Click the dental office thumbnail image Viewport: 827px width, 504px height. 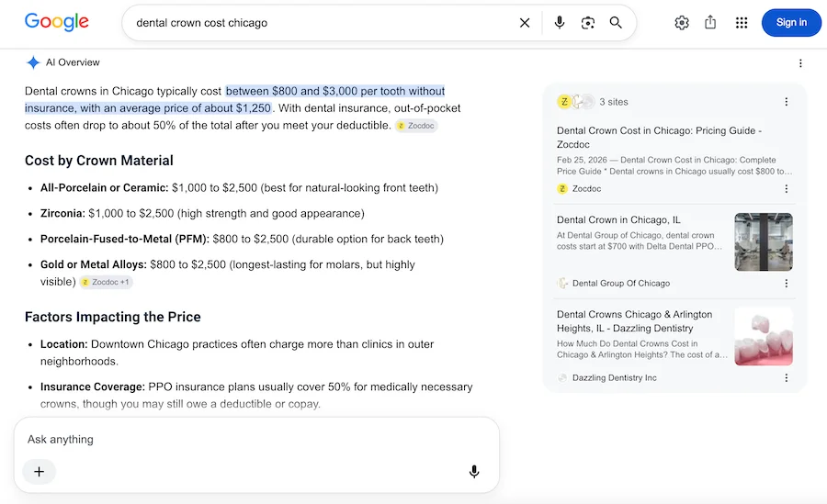coord(764,242)
